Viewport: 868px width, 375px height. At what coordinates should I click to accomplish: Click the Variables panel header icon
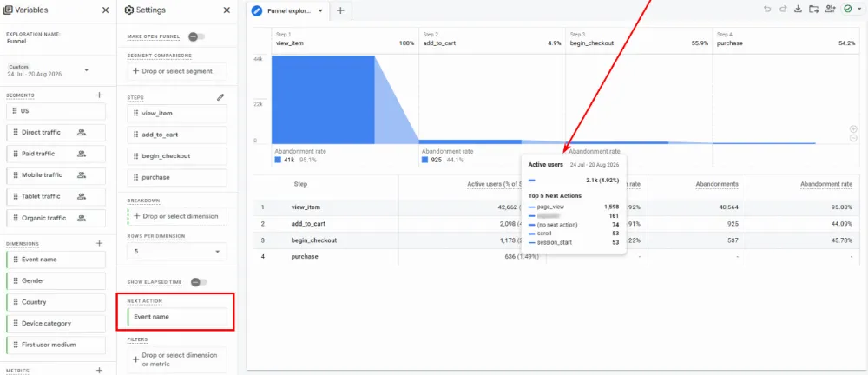pos(8,10)
